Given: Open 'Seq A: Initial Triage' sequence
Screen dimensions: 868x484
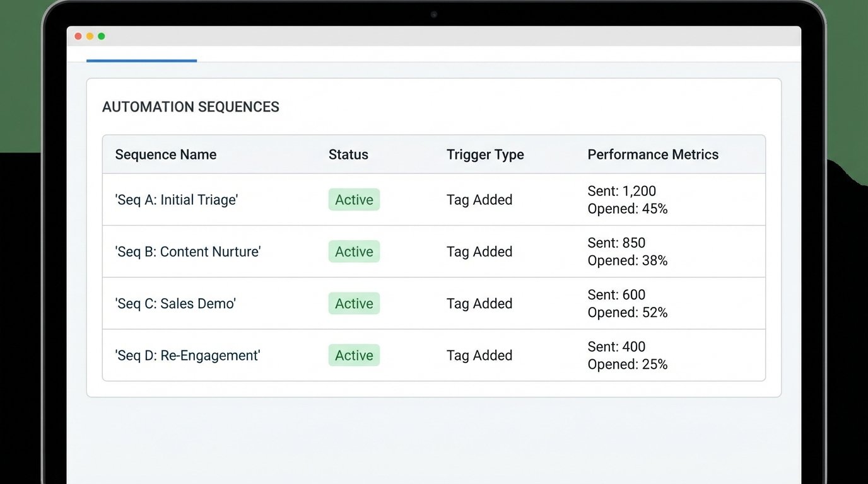Looking at the screenshot, I should pyautogui.click(x=176, y=200).
